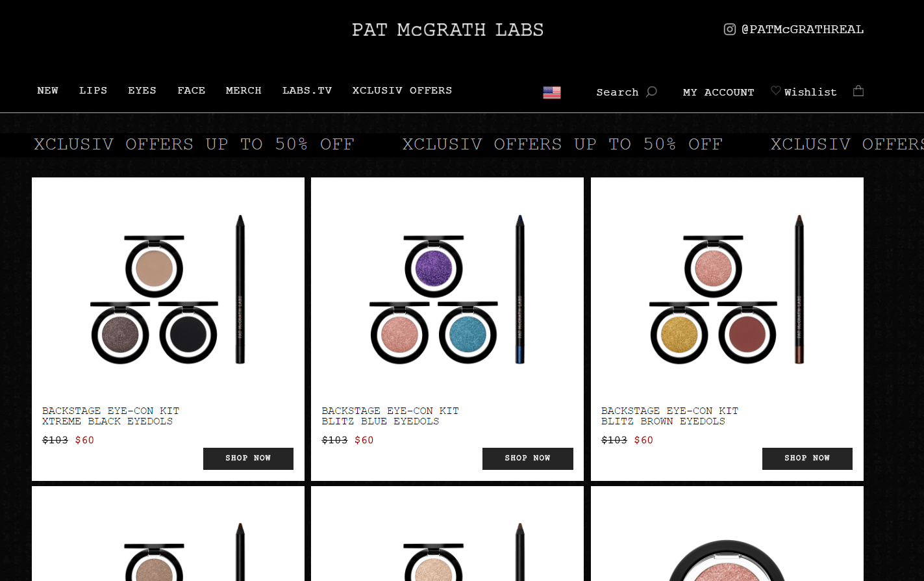
Task: Open Xtreme Black Eyedols product title
Action: pos(110,416)
